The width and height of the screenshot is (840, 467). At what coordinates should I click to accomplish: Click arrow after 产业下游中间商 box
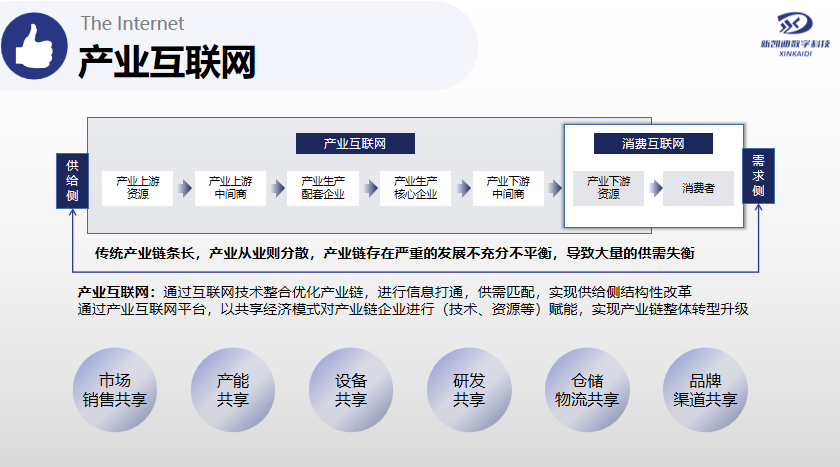(x=555, y=188)
